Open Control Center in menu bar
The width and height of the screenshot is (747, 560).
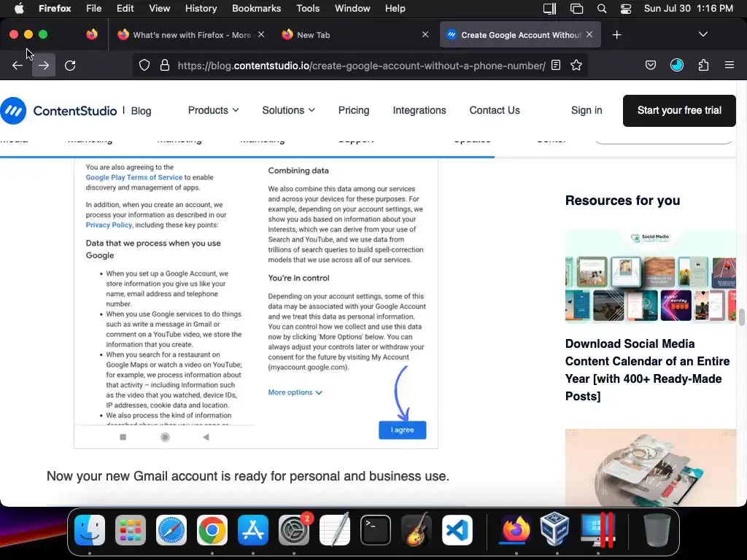(x=625, y=9)
